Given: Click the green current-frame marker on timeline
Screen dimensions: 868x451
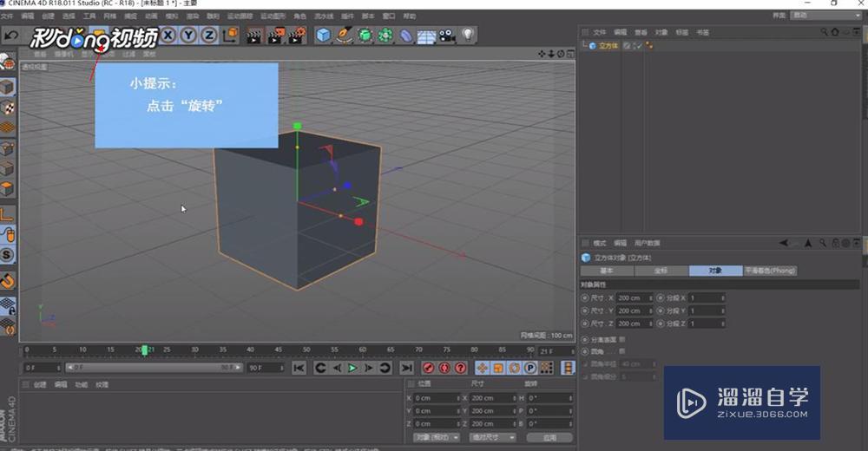Looking at the screenshot, I should 144,350.
